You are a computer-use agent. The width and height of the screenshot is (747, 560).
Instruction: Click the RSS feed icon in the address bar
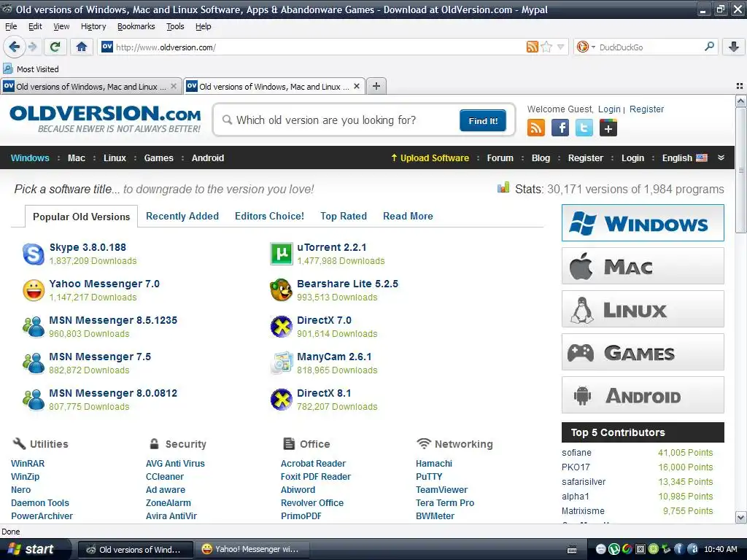click(x=532, y=47)
